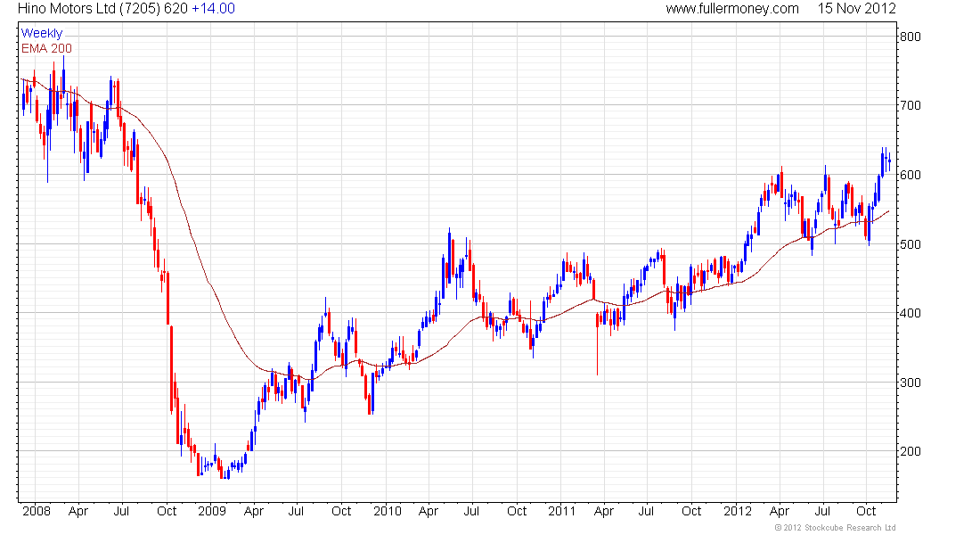Click the 2010 year label on time axis
Viewport: 980px width, 535px height.
(x=388, y=511)
